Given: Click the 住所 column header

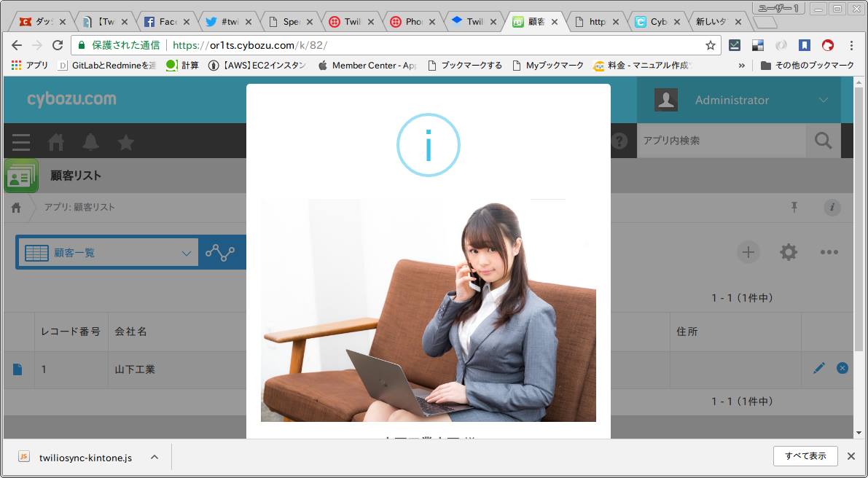Looking at the screenshot, I should pos(687,332).
